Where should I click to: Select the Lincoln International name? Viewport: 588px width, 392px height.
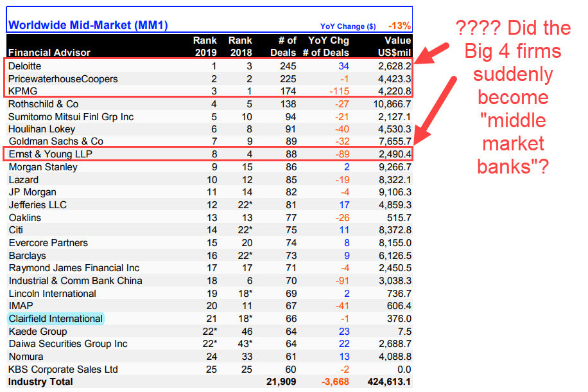tap(53, 294)
